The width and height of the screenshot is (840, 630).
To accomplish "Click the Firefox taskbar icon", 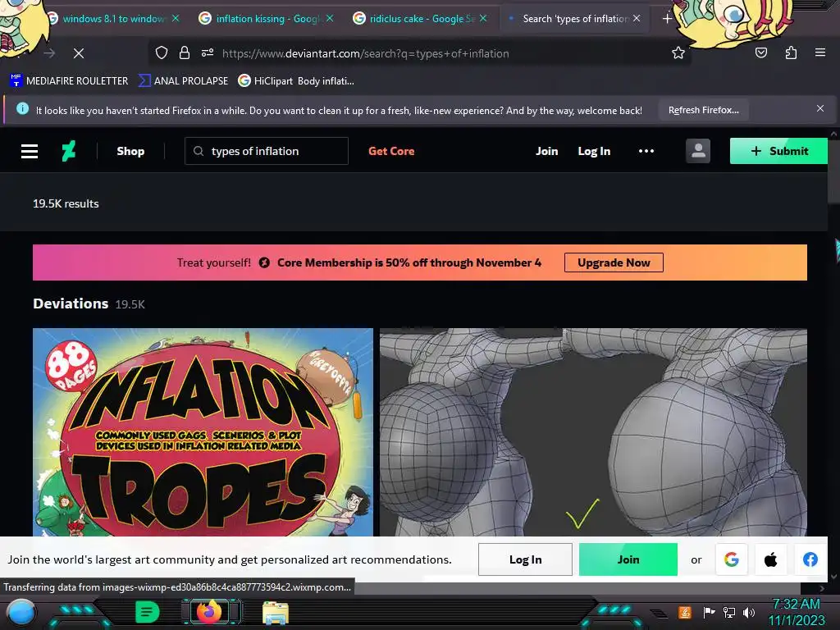I will click(210, 612).
